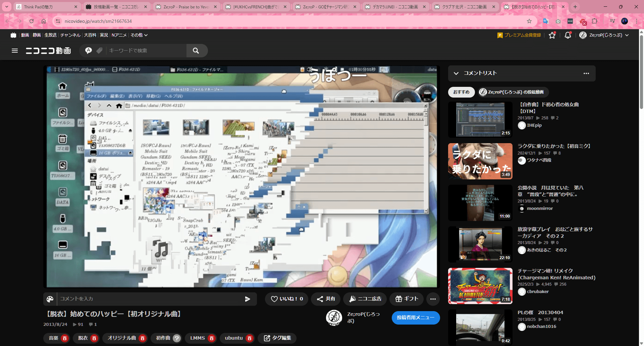Click the いいね！ like button
This screenshot has height=346, width=644.
pos(287,299)
